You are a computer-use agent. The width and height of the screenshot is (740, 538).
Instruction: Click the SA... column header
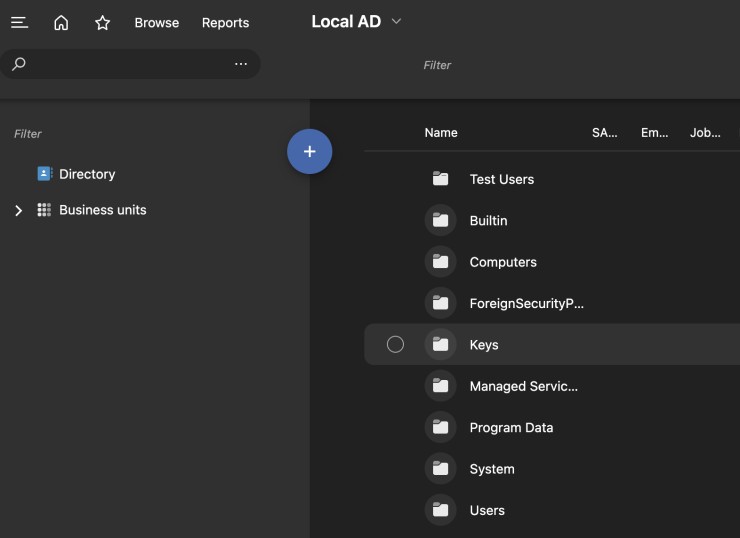pos(605,133)
